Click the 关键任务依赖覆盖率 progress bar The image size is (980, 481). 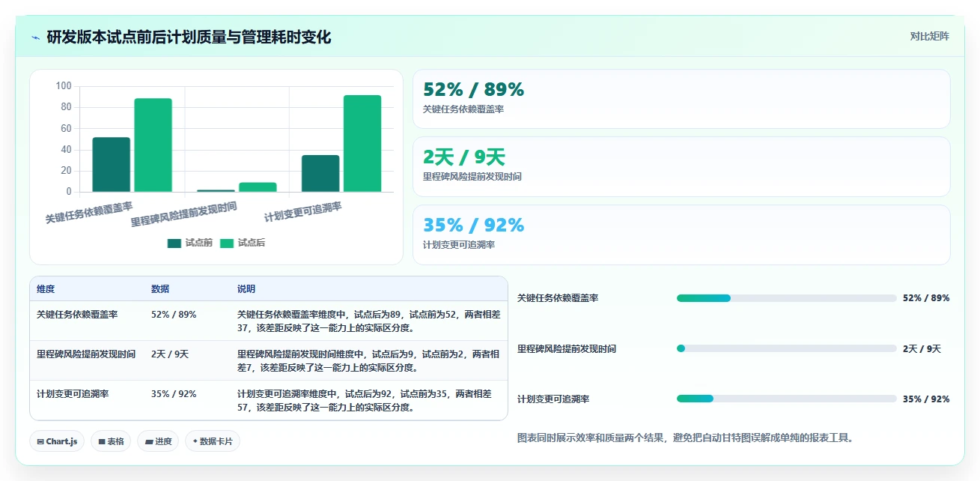click(786, 298)
